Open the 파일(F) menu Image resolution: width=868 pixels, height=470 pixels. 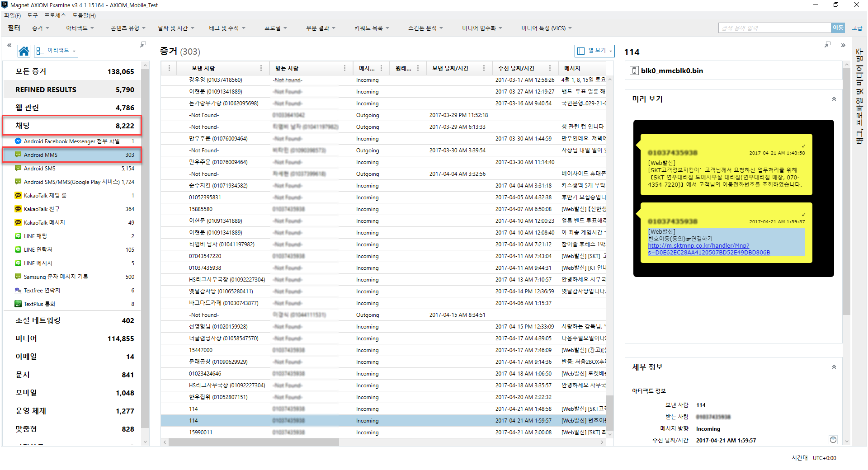coord(13,15)
